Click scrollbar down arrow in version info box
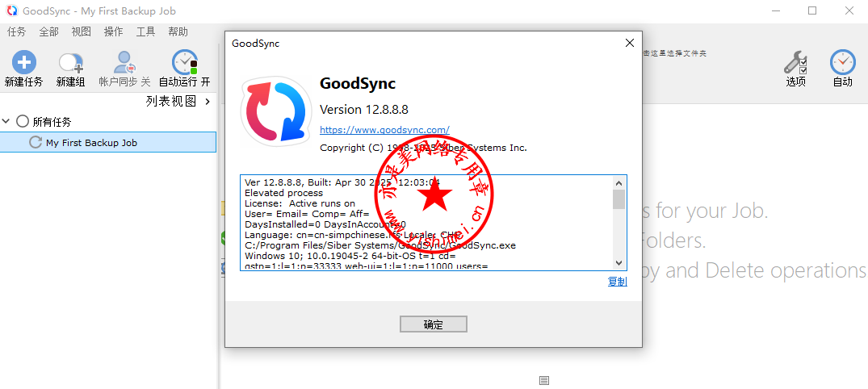Screen dimensions: 868x389 (619, 263)
